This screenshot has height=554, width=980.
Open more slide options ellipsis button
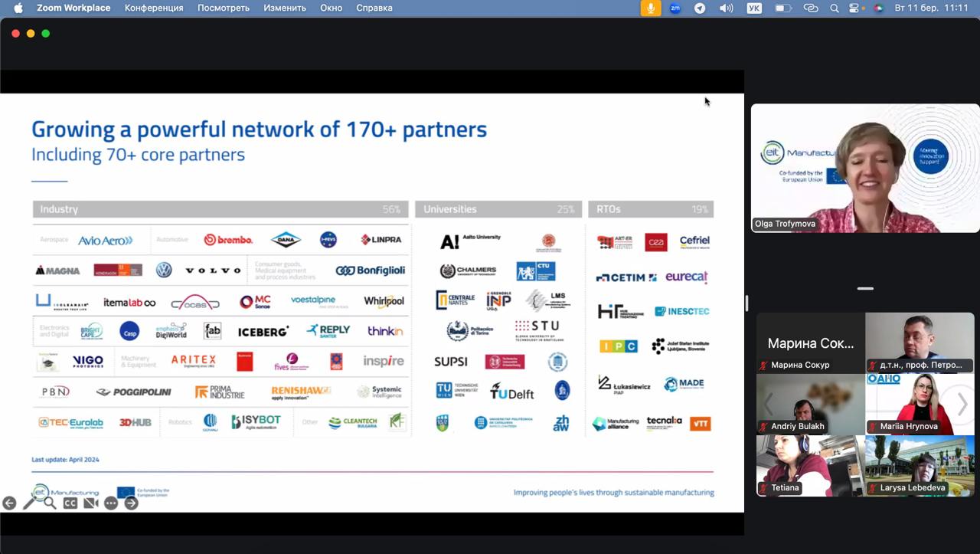click(x=111, y=503)
